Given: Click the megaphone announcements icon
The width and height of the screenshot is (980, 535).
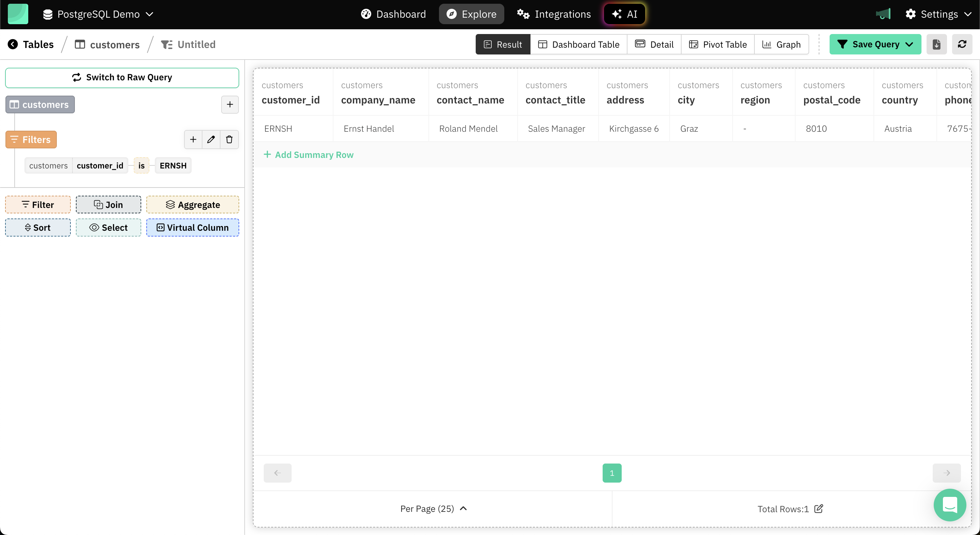Looking at the screenshot, I should (883, 14).
